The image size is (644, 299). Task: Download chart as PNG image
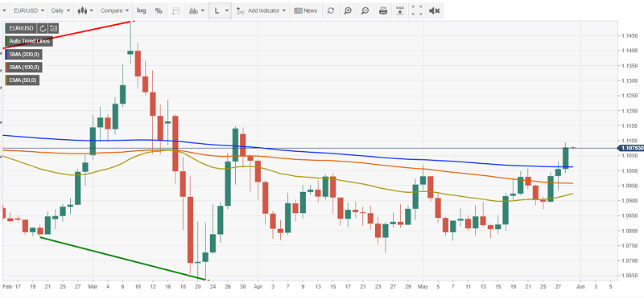[400, 10]
